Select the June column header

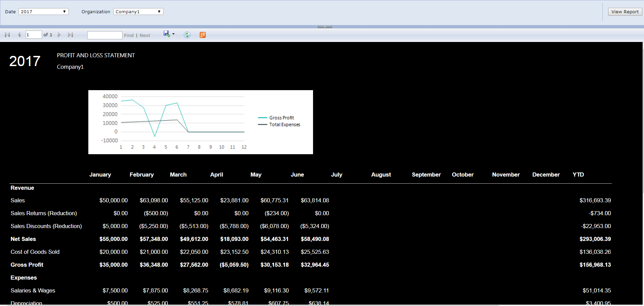(x=297, y=175)
